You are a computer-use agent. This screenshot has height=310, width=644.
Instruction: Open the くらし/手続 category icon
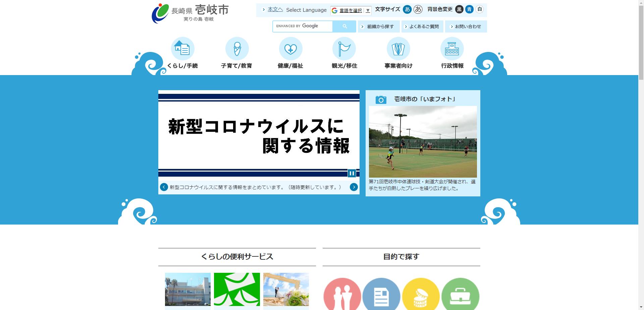pos(183,49)
